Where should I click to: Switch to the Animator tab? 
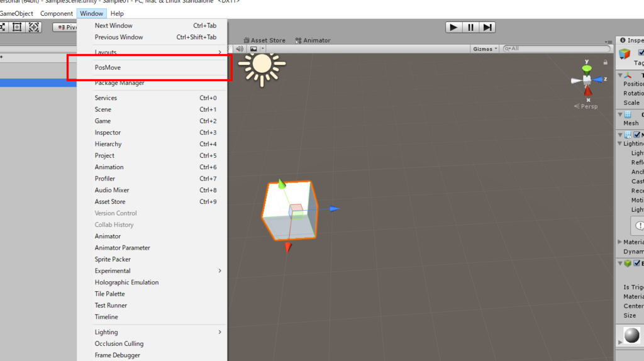pos(313,40)
